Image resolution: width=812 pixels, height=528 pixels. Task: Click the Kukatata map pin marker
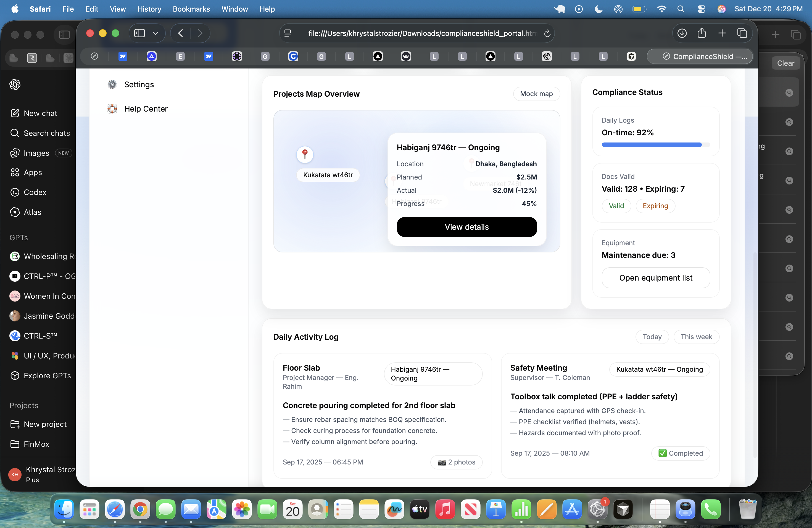point(305,154)
